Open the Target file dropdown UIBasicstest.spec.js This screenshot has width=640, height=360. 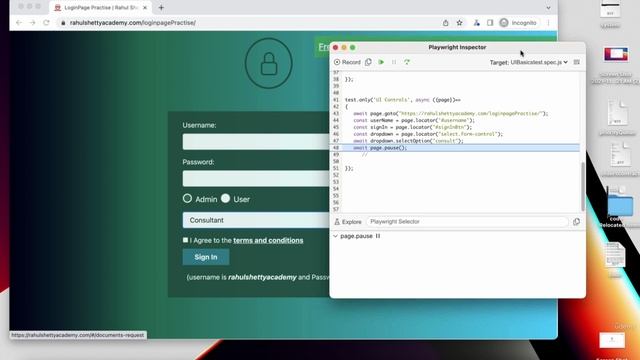point(539,62)
